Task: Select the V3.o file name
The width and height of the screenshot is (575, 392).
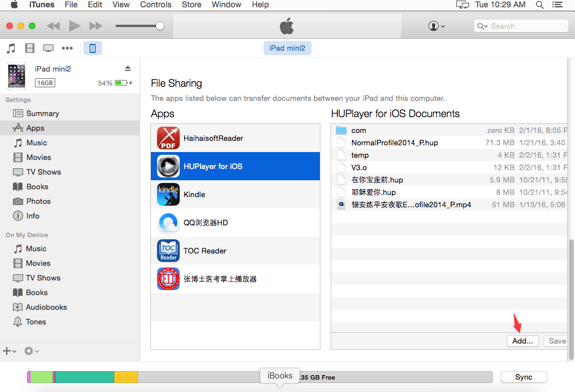Action: tap(359, 168)
